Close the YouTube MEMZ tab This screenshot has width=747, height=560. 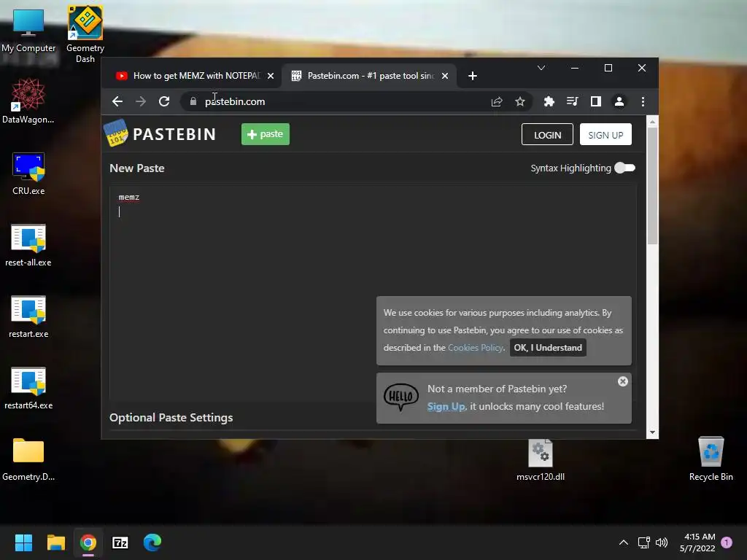tap(271, 76)
